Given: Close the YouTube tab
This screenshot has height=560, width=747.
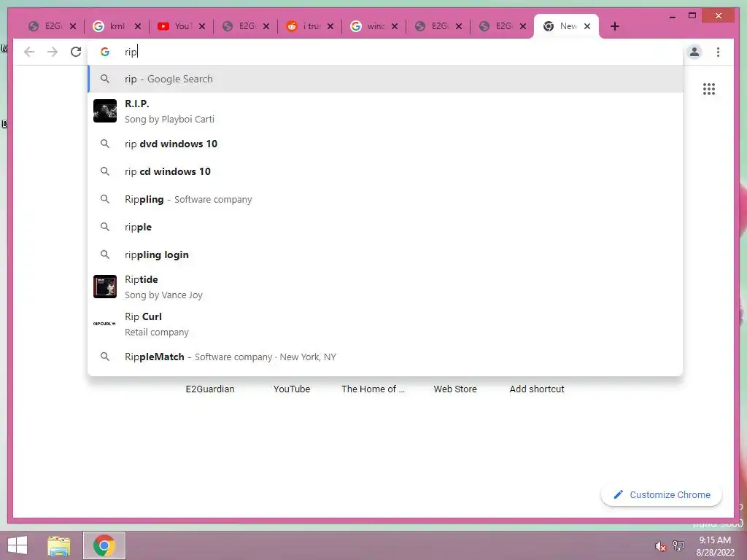Looking at the screenshot, I should 202,26.
